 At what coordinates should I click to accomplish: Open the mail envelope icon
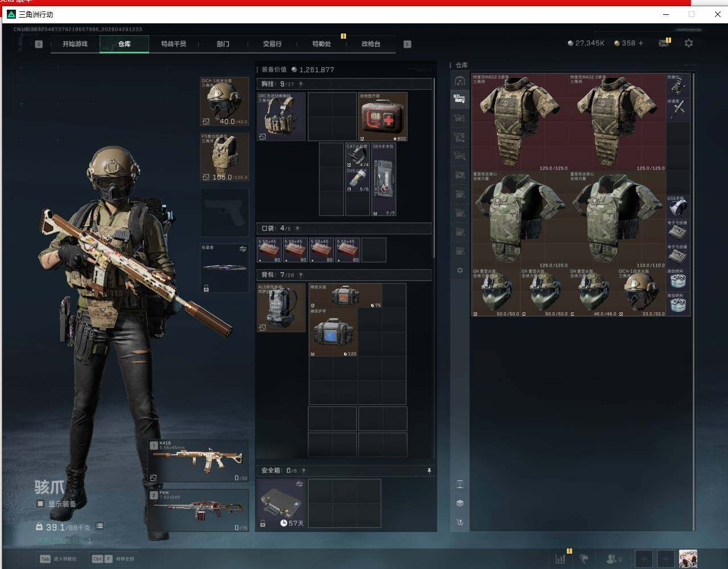point(664,43)
